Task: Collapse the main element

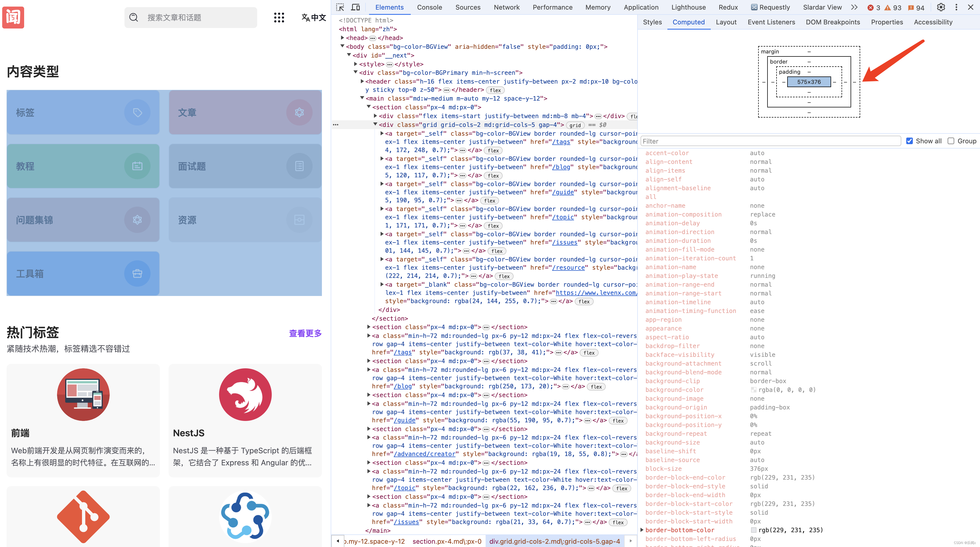Action: pos(362,98)
